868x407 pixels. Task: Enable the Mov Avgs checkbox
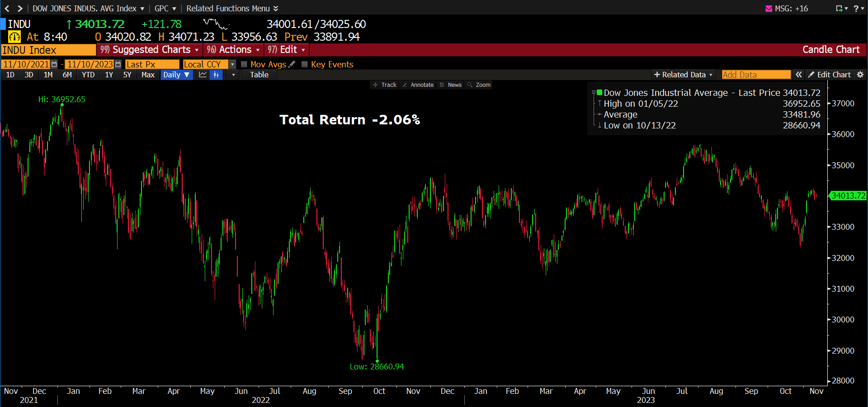(244, 64)
